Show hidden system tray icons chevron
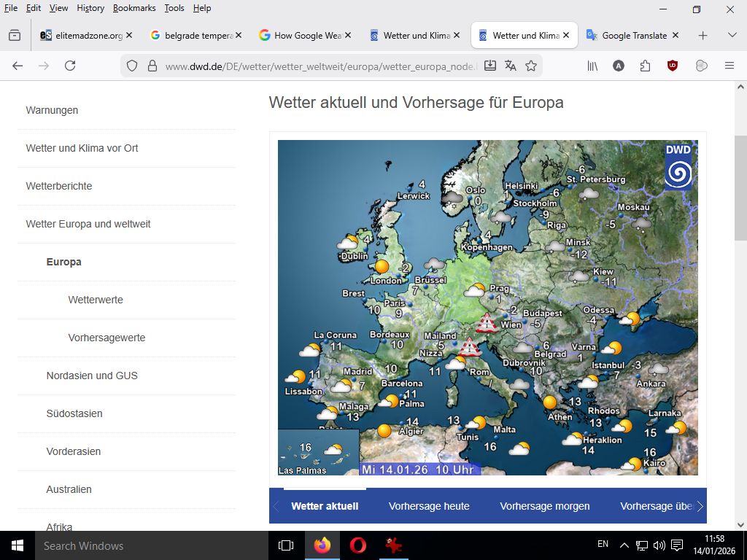Image resolution: width=747 pixels, height=560 pixels. pyautogui.click(x=624, y=545)
